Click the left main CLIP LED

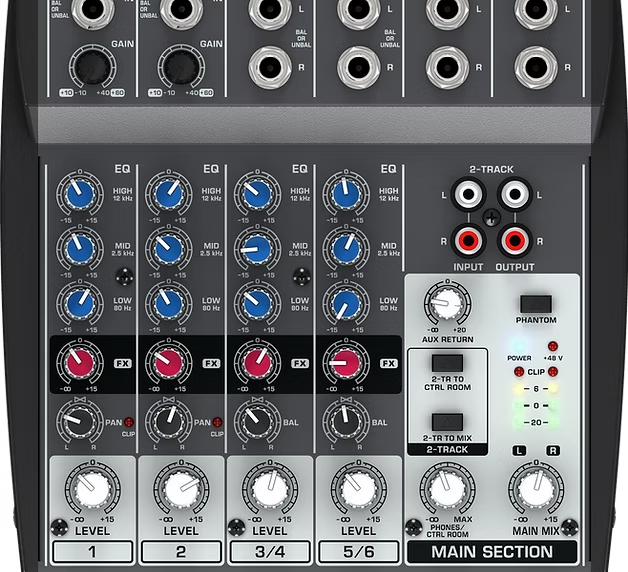coord(519,372)
